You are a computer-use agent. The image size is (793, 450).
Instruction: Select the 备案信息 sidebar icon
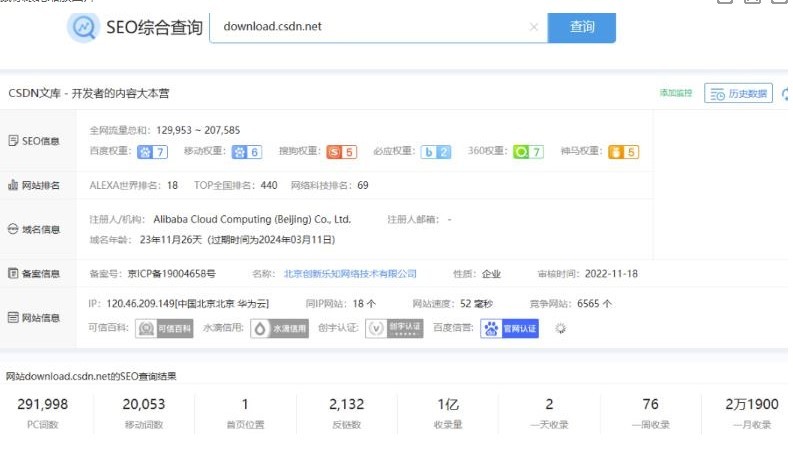tap(14, 274)
